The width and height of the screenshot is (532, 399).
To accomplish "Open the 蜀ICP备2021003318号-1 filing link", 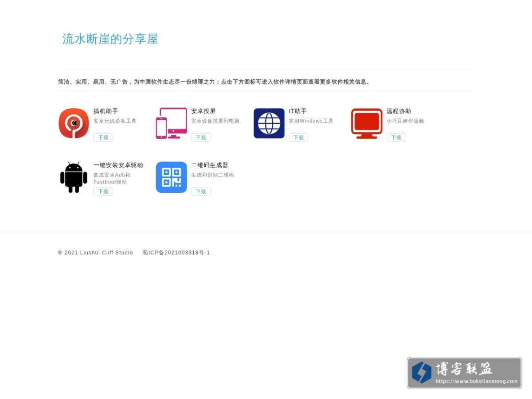I will (176, 253).
